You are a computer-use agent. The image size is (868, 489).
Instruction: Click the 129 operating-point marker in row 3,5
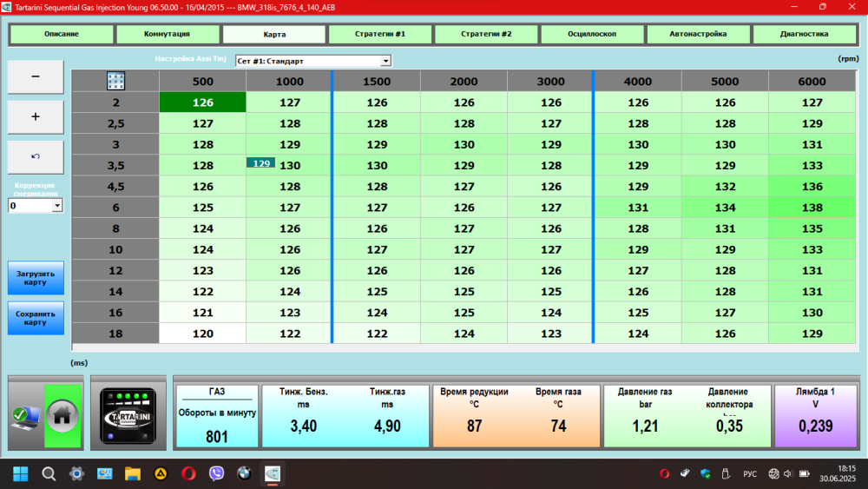tap(260, 162)
